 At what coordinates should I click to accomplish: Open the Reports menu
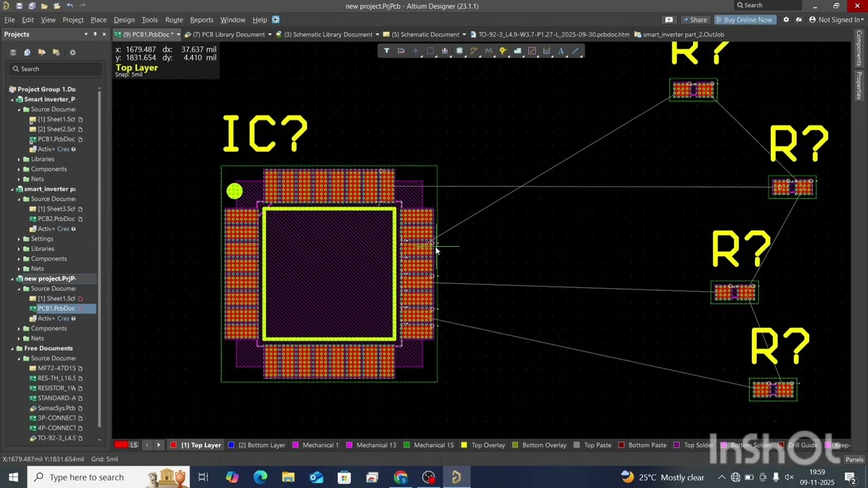point(201,20)
